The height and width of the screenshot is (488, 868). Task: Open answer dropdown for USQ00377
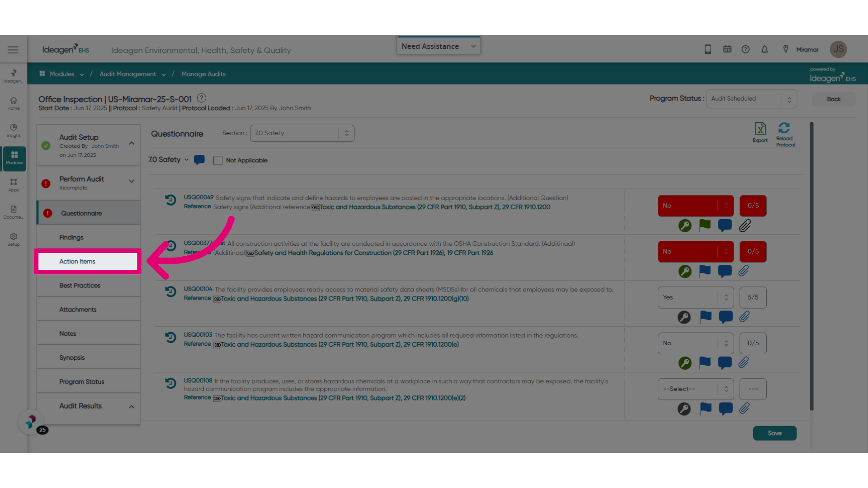coord(696,252)
